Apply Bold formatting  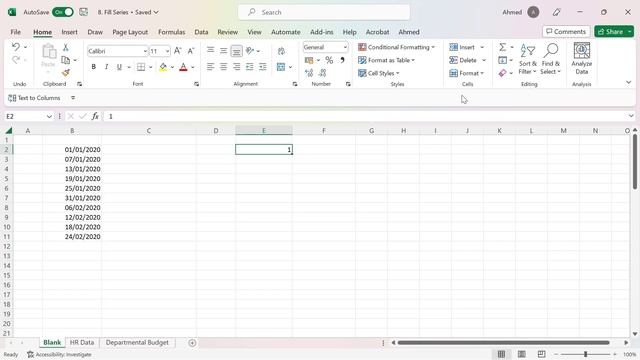click(x=93, y=67)
